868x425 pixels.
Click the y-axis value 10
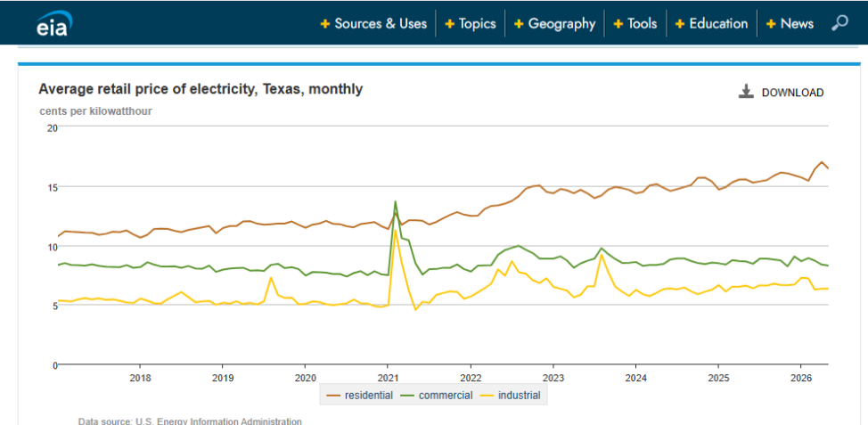pyautogui.click(x=53, y=246)
